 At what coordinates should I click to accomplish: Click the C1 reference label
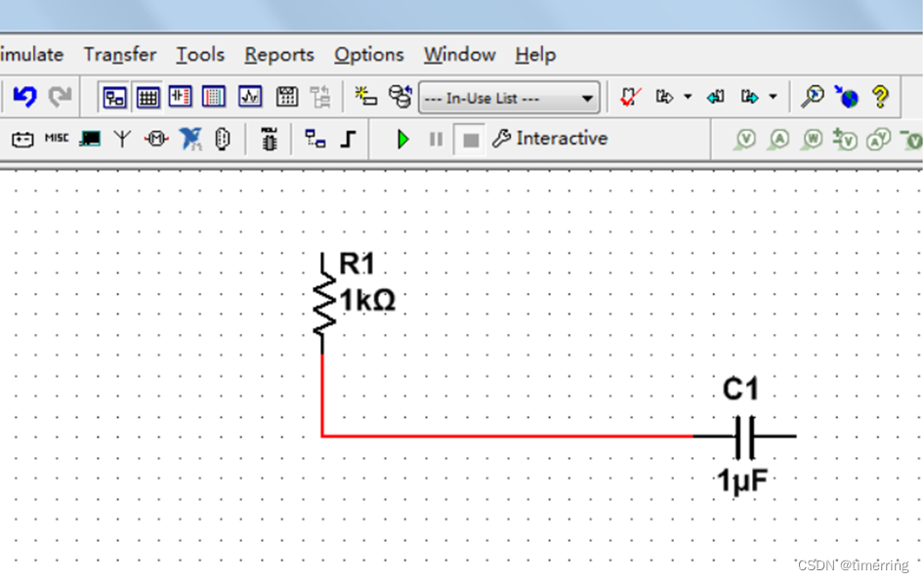click(740, 390)
